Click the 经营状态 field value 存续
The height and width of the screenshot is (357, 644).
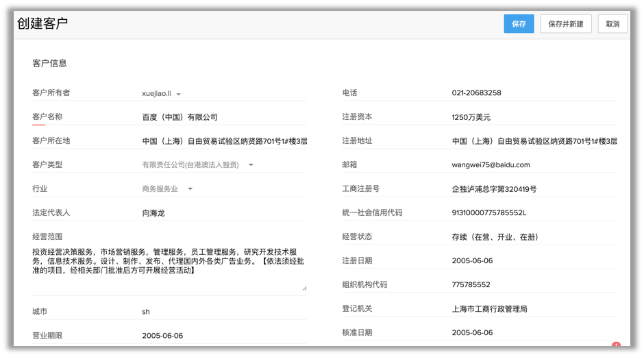pyautogui.click(x=534, y=237)
